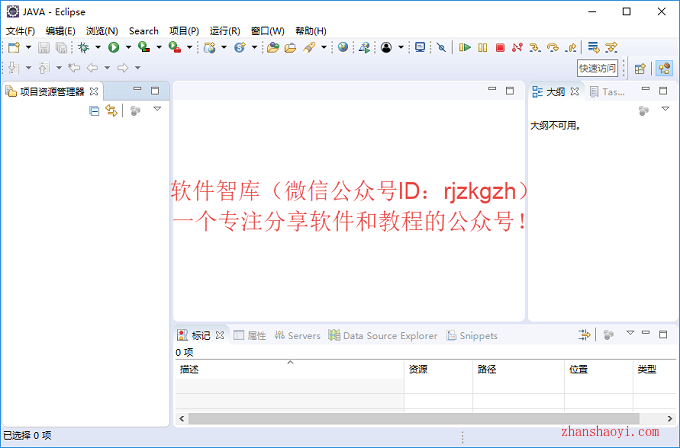
Task: Click the Search flashlight icon
Action: [x=309, y=47]
